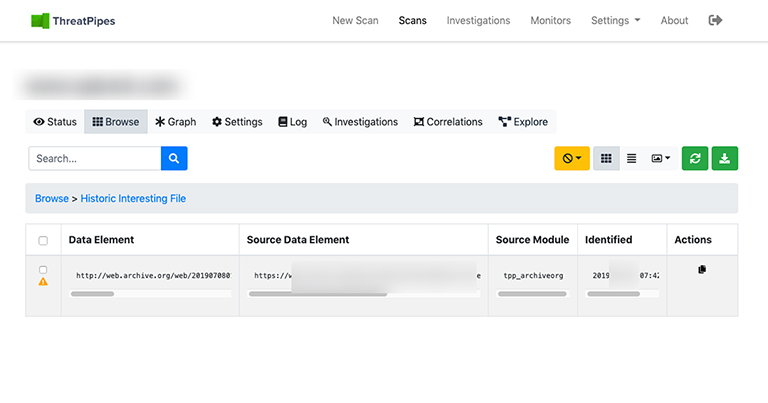Image resolution: width=768 pixels, height=403 pixels.
Task: Click into the Search input field
Action: 94,158
